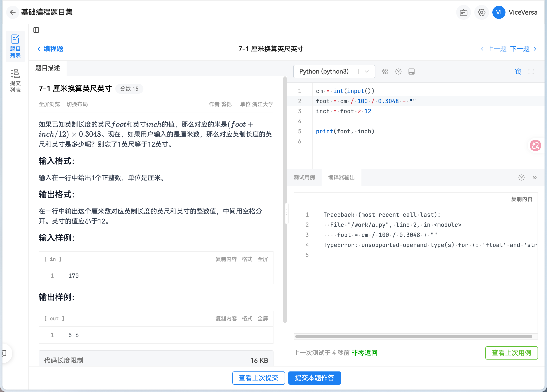Go to next problem 下一题
Image resolution: width=547 pixels, height=392 pixels.
pyautogui.click(x=523, y=49)
